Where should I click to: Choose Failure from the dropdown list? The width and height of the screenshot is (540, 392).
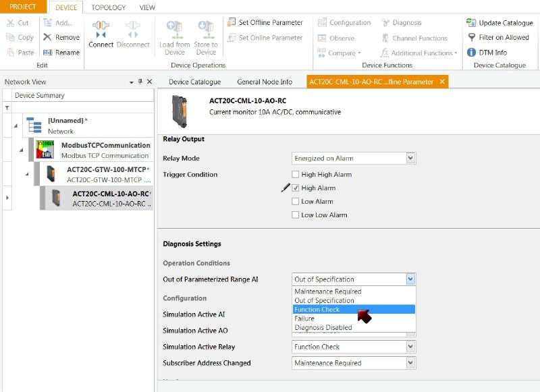click(x=304, y=318)
